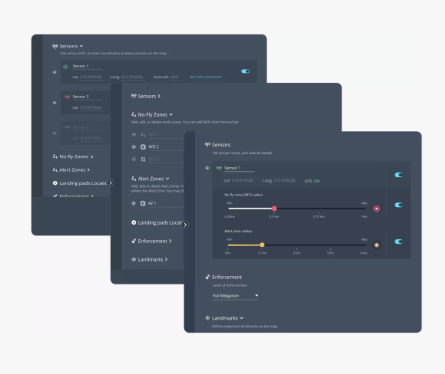Click the AZ 1 zone shape icon
The width and height of the screenshot is (445, 374).
[x=143, y=203]
